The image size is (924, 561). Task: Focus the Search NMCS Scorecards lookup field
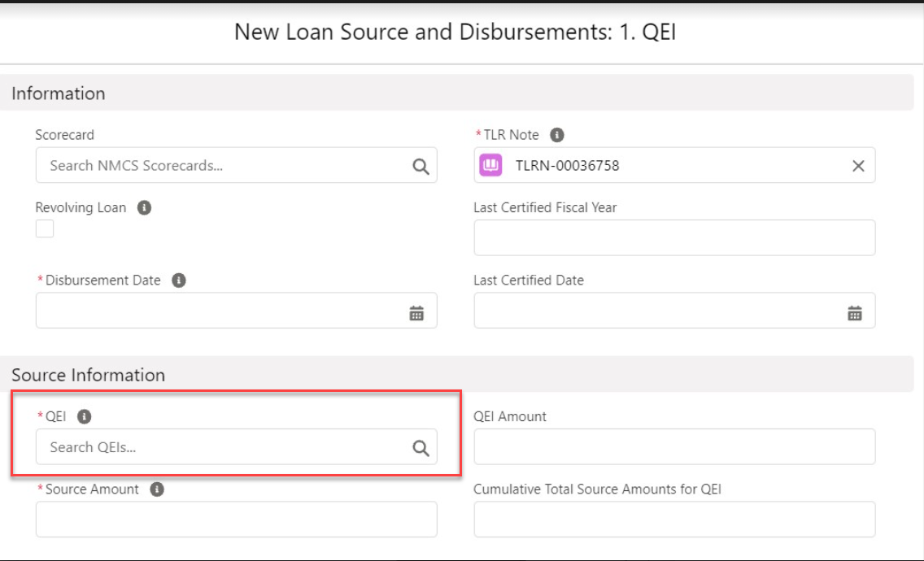tap(220, 166)
